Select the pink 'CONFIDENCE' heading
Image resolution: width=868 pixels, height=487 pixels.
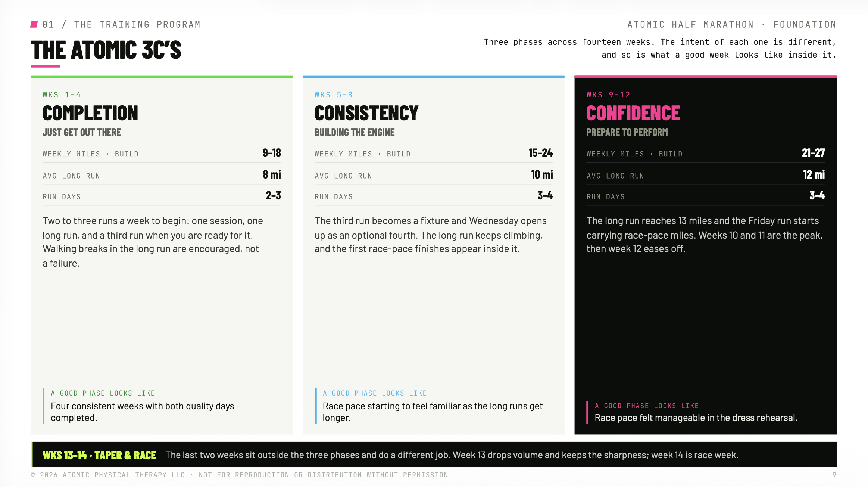(x=633, y=113)
